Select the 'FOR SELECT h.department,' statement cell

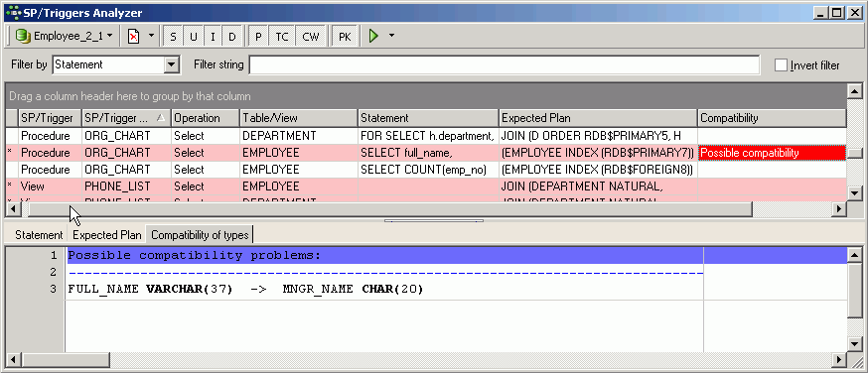tap(428, 136)
